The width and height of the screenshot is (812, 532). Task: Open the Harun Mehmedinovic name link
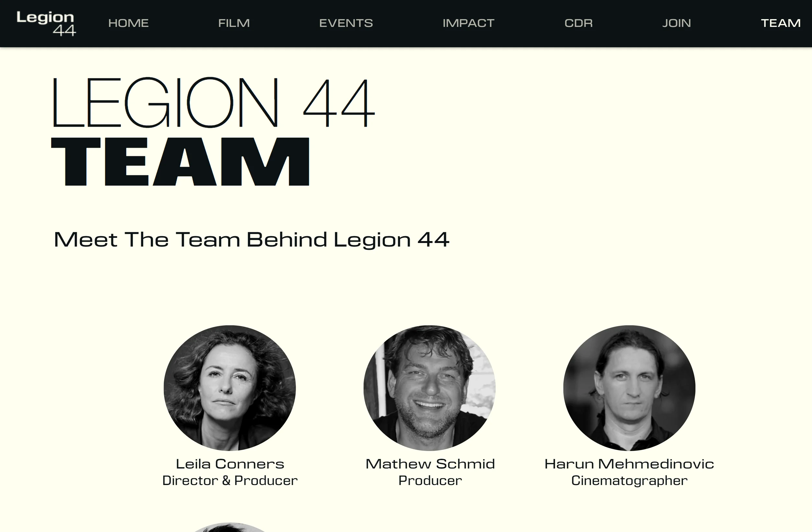(629, 464)
